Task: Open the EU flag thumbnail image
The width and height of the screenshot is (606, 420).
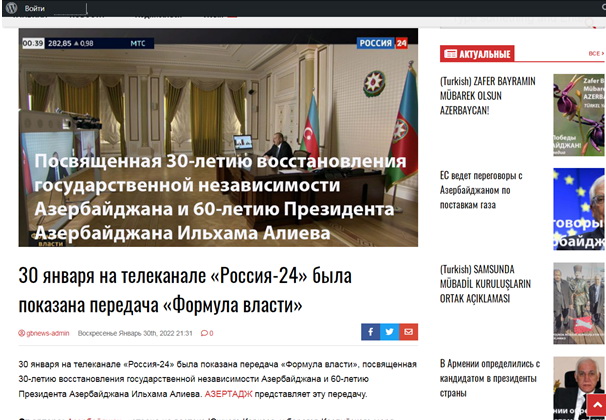Action: tap(579, 209)
